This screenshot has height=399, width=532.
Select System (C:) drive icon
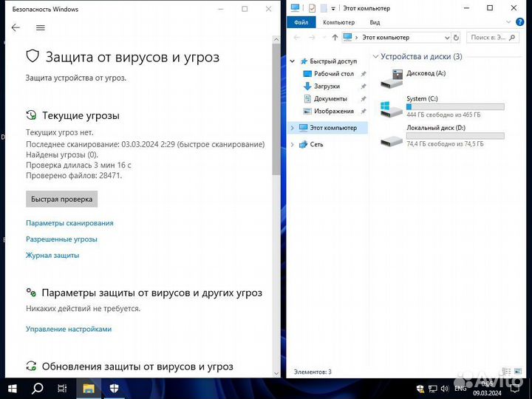[x=391, y=109]
